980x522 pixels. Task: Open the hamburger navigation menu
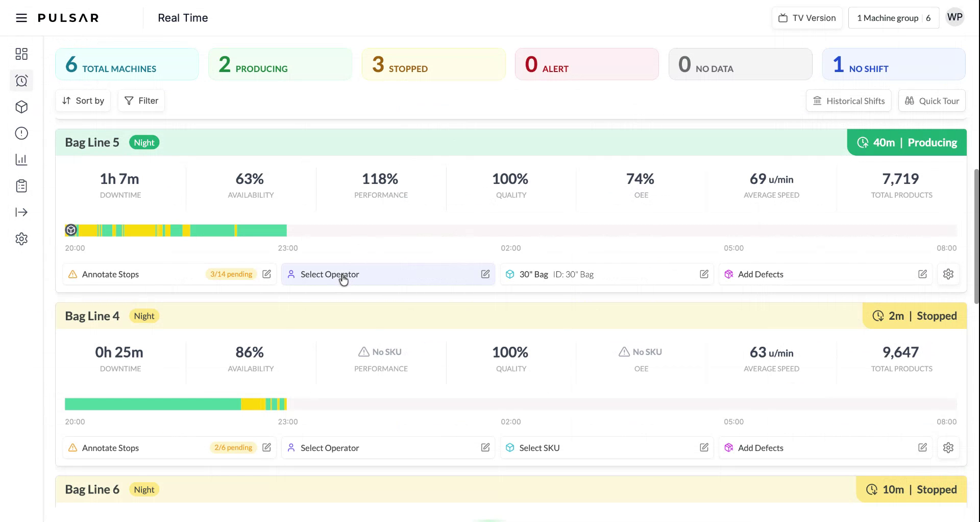(x=21, y=18)
